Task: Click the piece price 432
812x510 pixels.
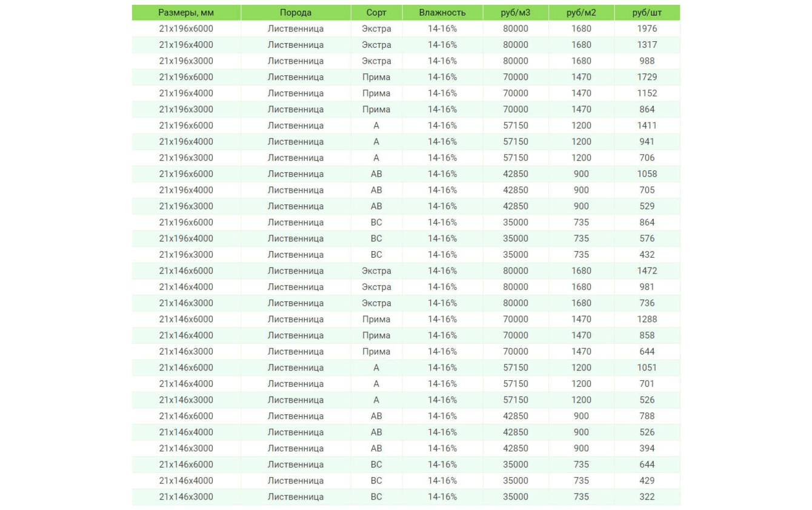Action: 647,255
